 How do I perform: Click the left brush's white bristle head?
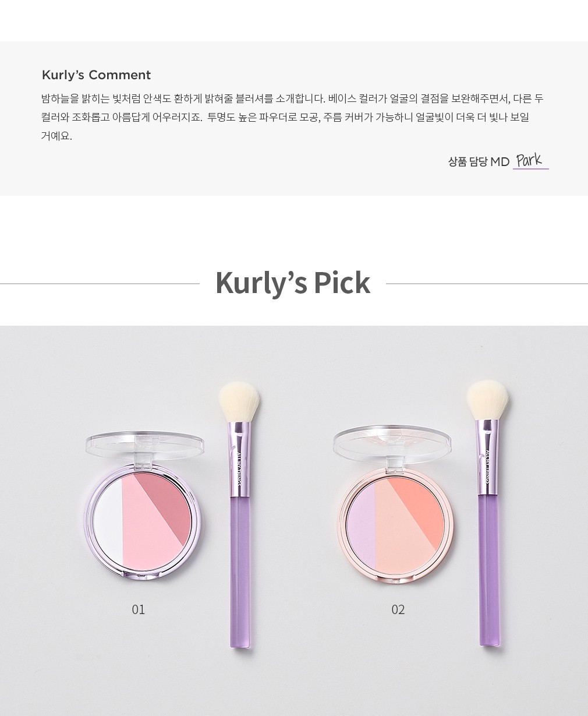[x=239, y=402]
